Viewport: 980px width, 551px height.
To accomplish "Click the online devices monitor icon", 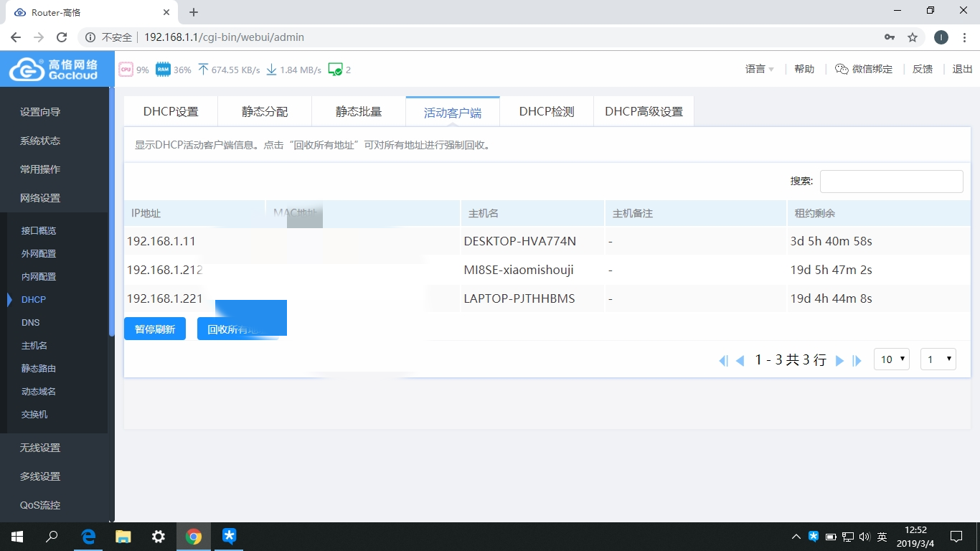I will (335, 70).
